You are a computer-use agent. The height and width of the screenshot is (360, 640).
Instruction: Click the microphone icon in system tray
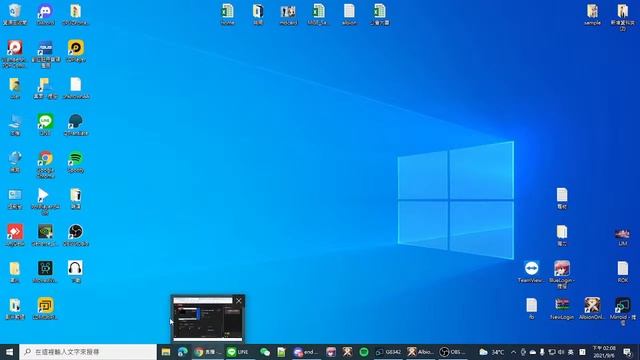coord(542,352)
